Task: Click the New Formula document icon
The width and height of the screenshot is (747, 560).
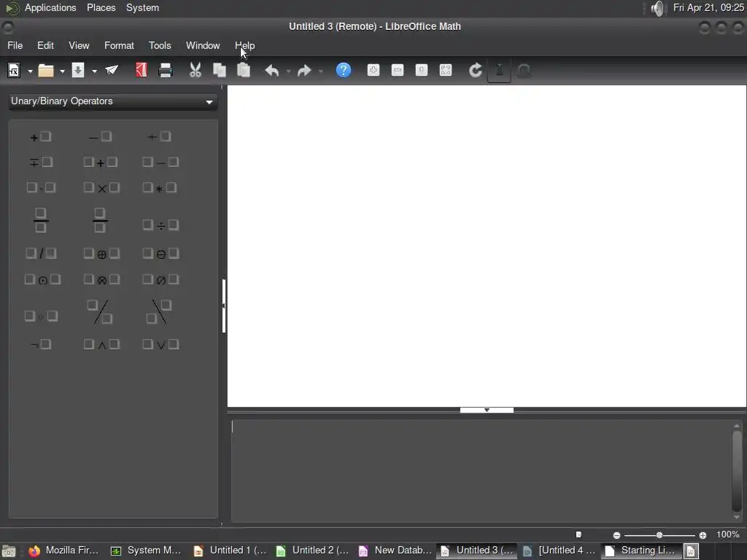Action: 14,71
